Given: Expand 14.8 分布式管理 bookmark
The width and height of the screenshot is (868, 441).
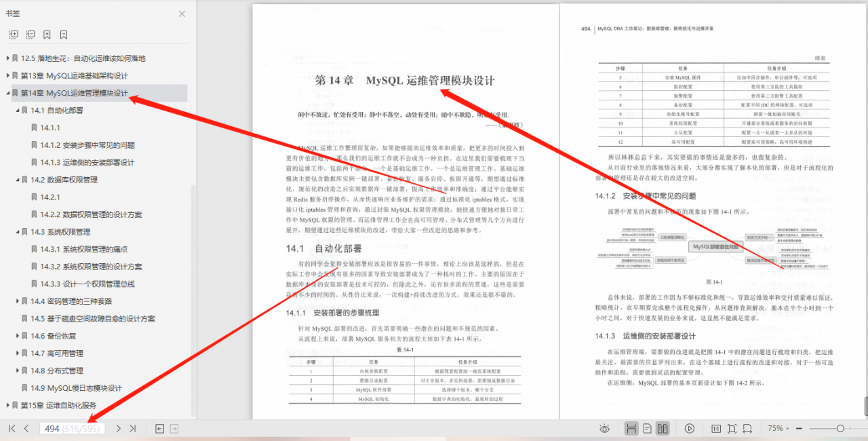Looking at the screenshot, I should point(18,370).
